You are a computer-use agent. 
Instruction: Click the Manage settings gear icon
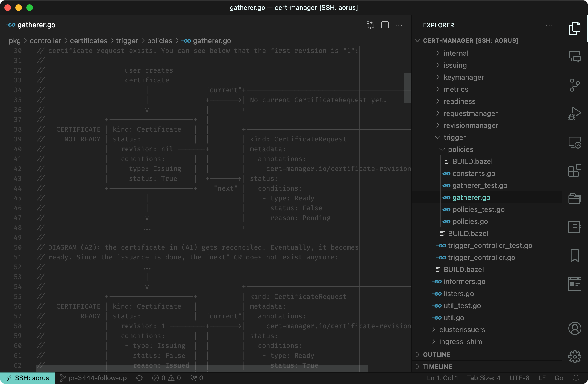pyautogui.click(x=574, y=356)
